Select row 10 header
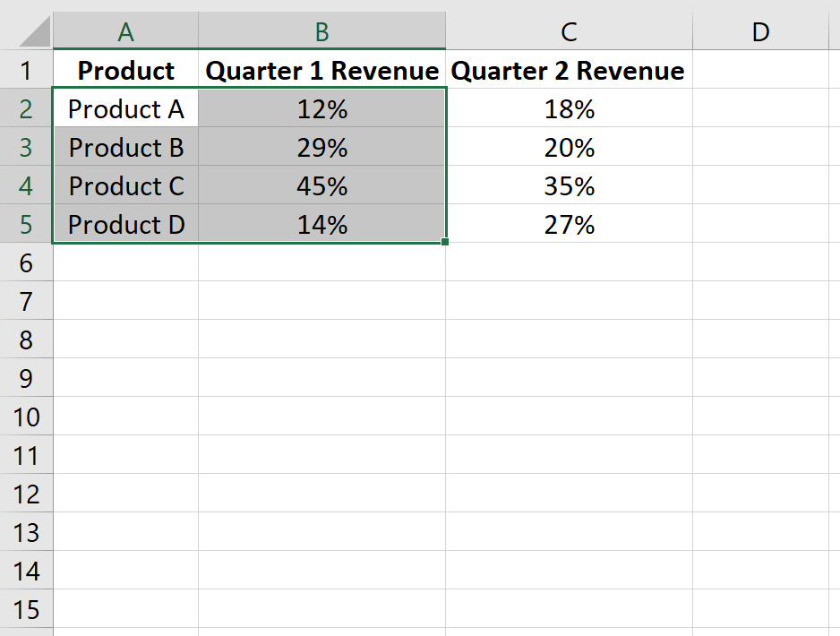This screenshot has width=840, height=636. pyautogui.click(x=26, y=417)
